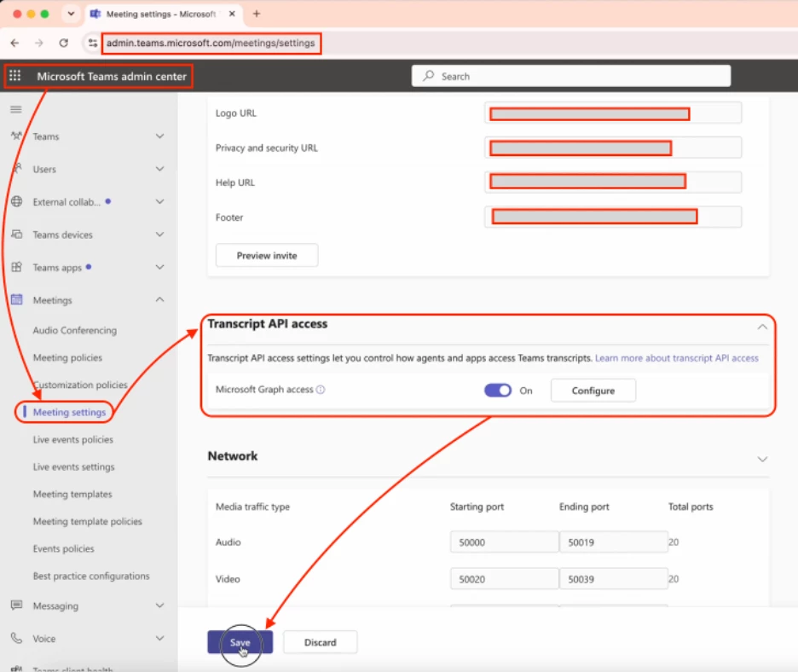Image resolution: width=798 pixels, height=672 pixels.
Task: Click the Privacy and security URL field
Action: tap(613, 148)
